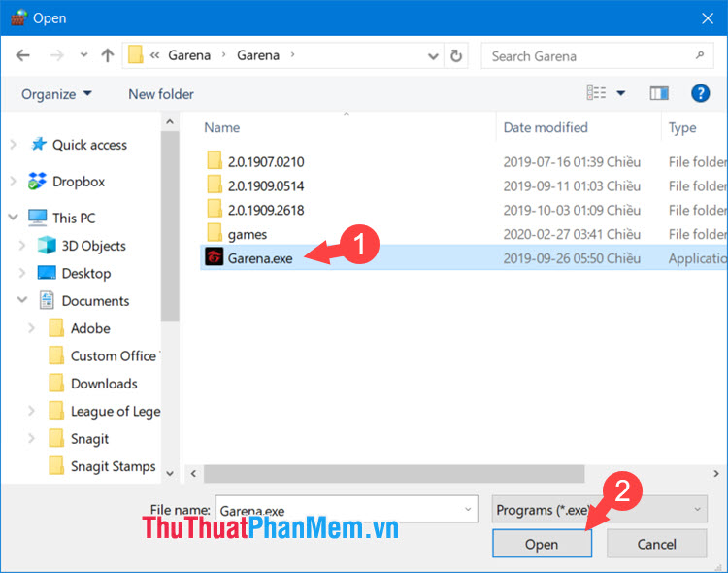
Task: Sort by Date modified column
Action: point(546,127)
